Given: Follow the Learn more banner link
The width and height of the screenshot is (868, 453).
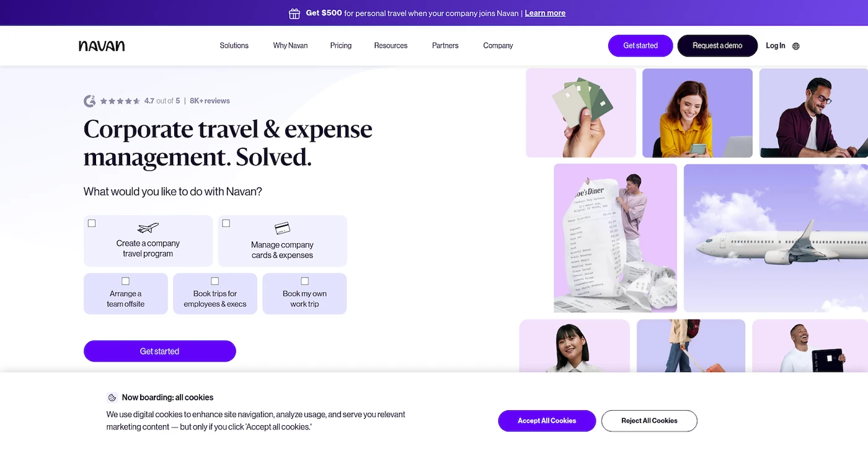Looking at the screenshot, I should point(545,13).
